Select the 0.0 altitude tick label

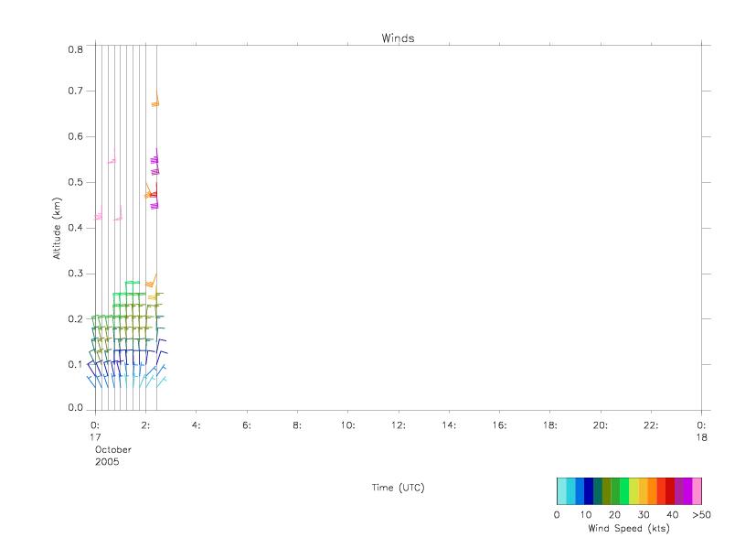[x=75, y=407]
